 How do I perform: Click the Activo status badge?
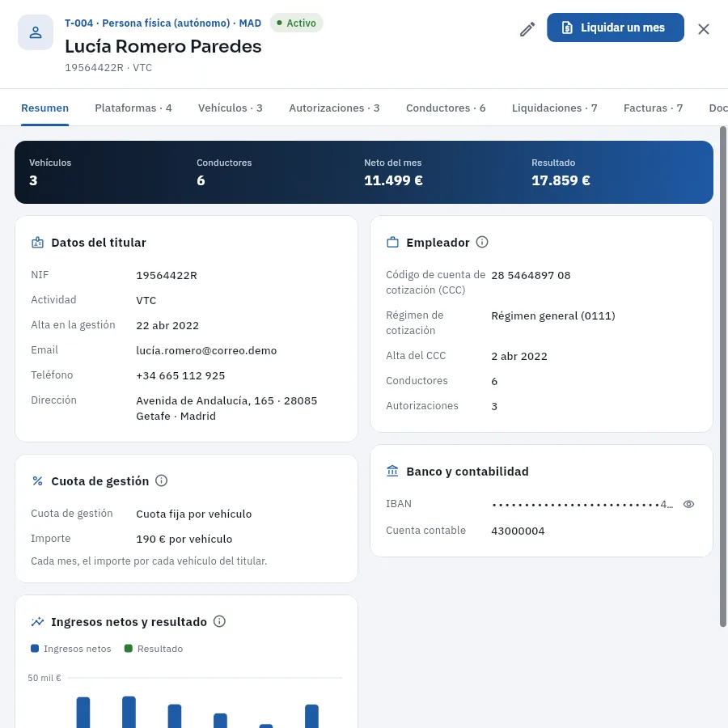[296, 23]
